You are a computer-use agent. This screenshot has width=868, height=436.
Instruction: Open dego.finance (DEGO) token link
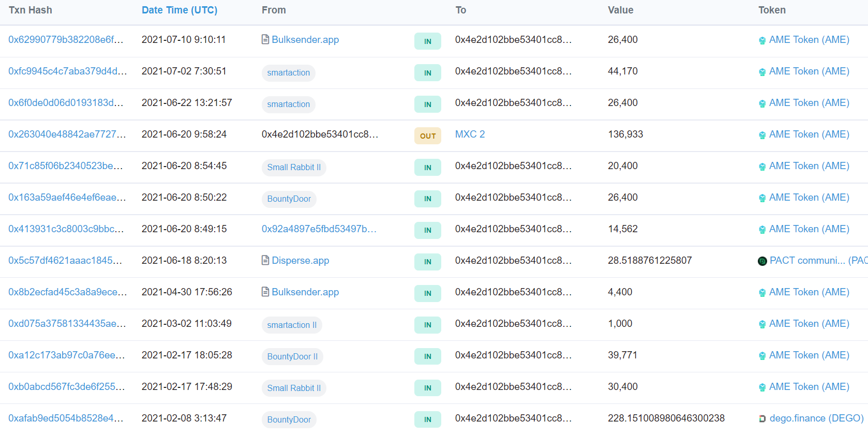817,418
